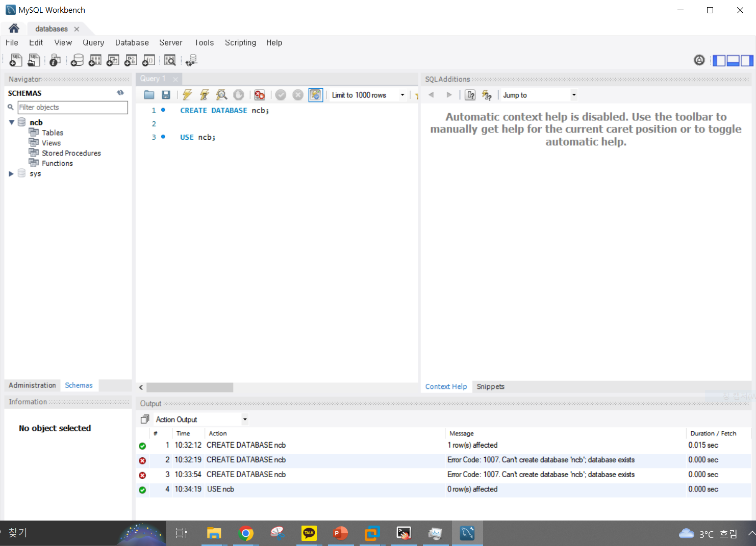Screen dimensions: 756x546
Task: Go to the Workbench home screen
Action: [x=14, y=28]
